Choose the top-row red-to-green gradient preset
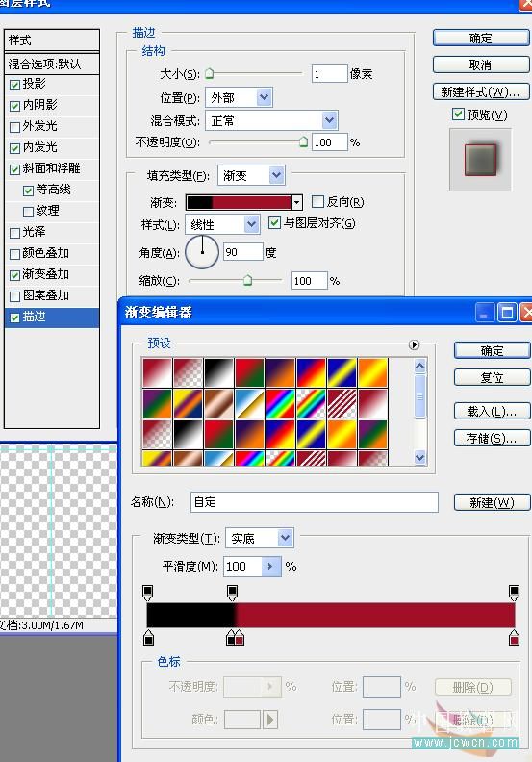Viewport: 532px width, 762px height. click(250, 372)
